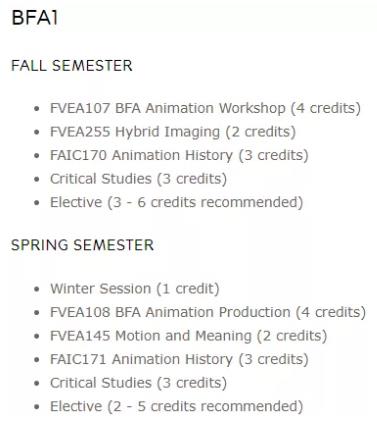This screenshot has height=423, width=377.
Task: Open FAIC171 Animation History entry
Action: click(x=179, y=359)
